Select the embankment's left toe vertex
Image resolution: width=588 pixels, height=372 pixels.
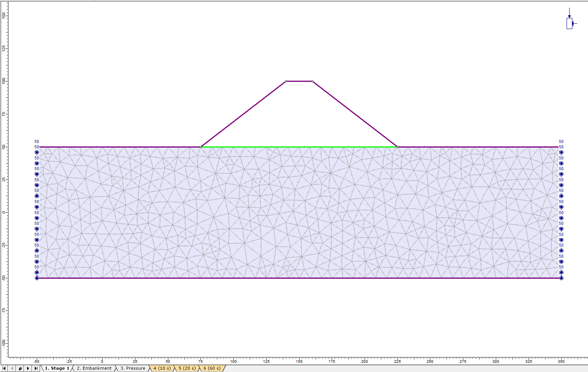pos(201,147)
